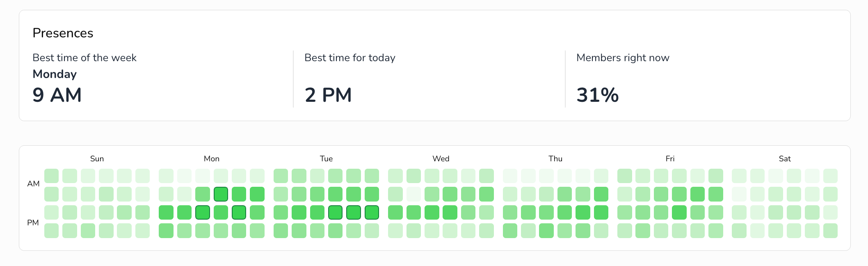This screenshot has width=868, height=266.
Task: Click the AM row label
Action: 33,183
